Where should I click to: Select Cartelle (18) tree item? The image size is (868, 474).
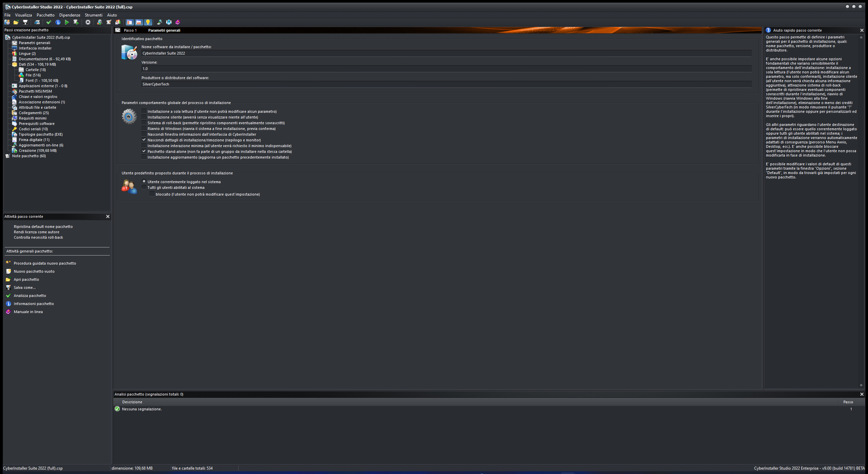pyautogui.click(x=35, y=70)
